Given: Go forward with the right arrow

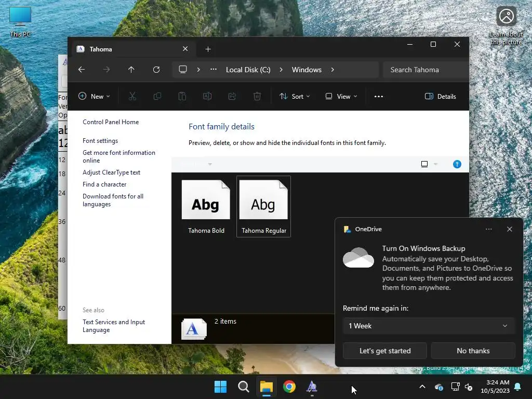Looking at the screenshot, I should (107, 70).
